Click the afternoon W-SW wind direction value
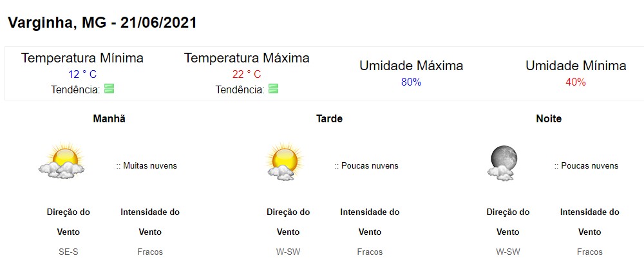This screenshot has height=269, width=644. [288, 252]
